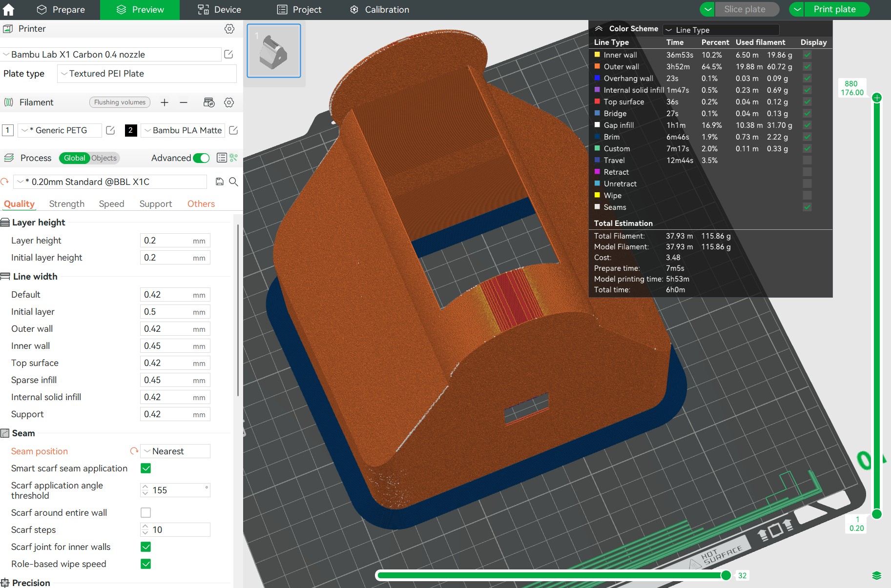Image resolution: width=891 pixels, height=588 pixels.
Task: Open Slice plate options arrow
Action: pos(707,9)
